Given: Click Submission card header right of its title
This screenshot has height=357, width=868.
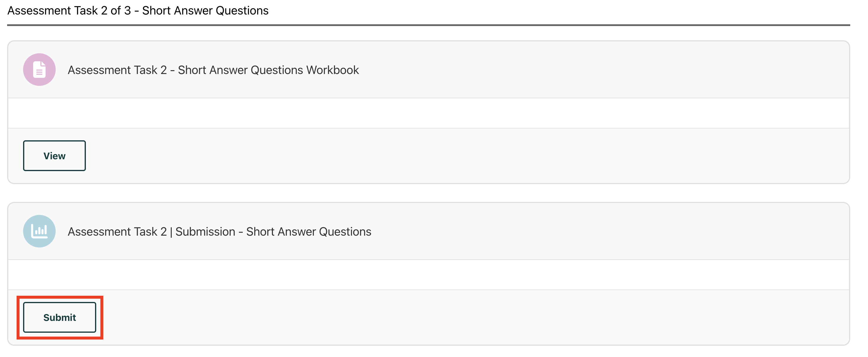Looking at the screenshot, I should (x=573, y=232).
